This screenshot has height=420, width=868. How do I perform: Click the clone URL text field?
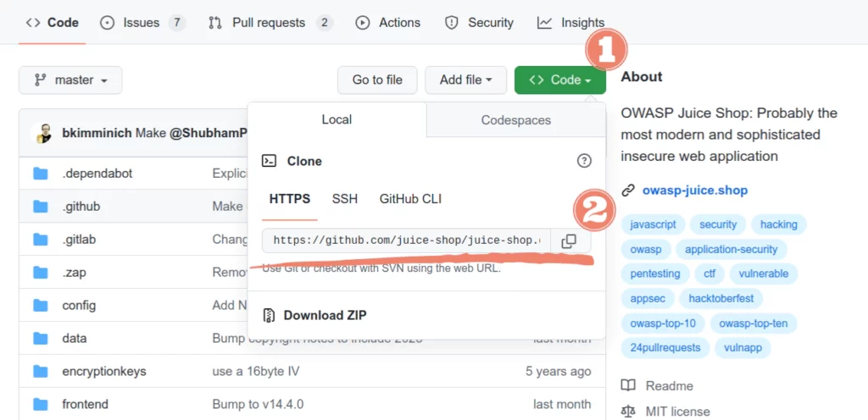(406, 241)
